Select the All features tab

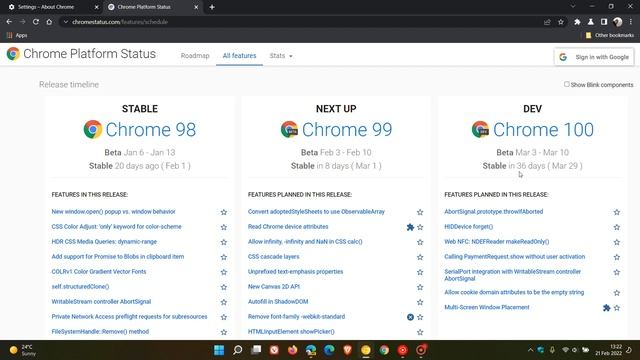pyautogui.click(x=240, y=56)
